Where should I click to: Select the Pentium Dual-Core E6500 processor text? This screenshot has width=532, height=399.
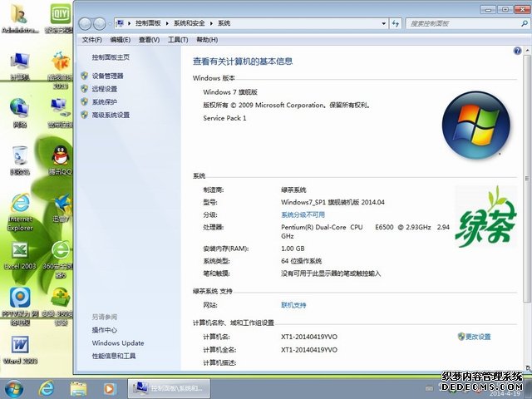tap(365, 231)
